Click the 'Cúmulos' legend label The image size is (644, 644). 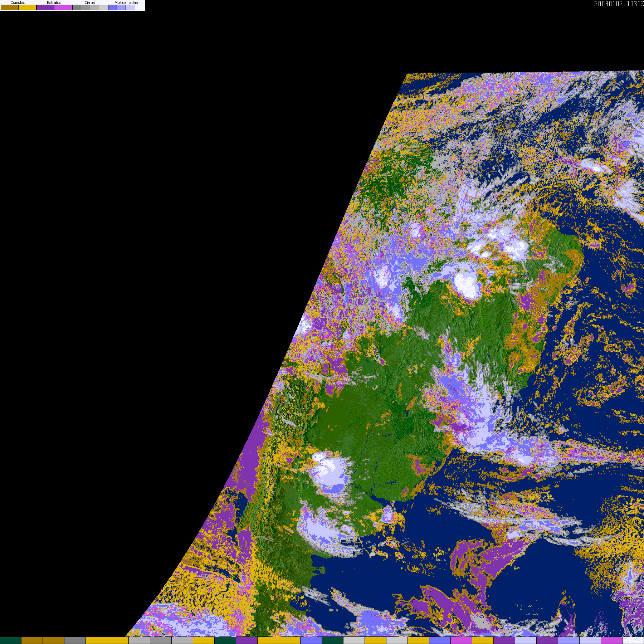tap(18, 3)
